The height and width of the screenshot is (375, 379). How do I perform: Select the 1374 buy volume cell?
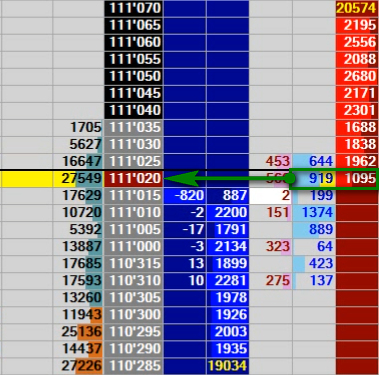(314, 212)
